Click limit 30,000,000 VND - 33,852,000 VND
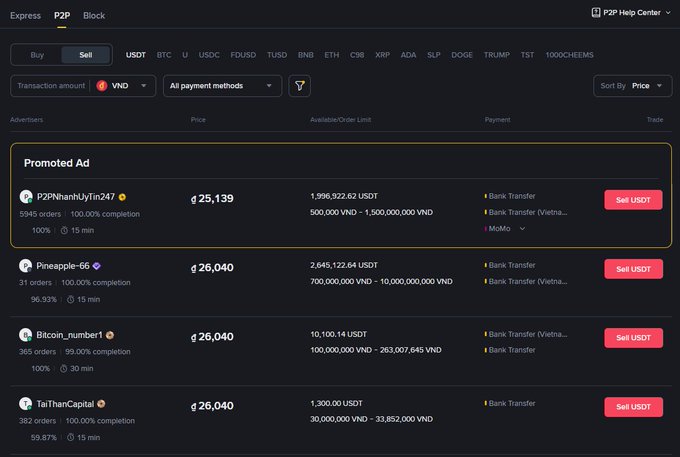The height and width of the screenshot is (457, 680). pyautogui.click(x=372, y=419)
